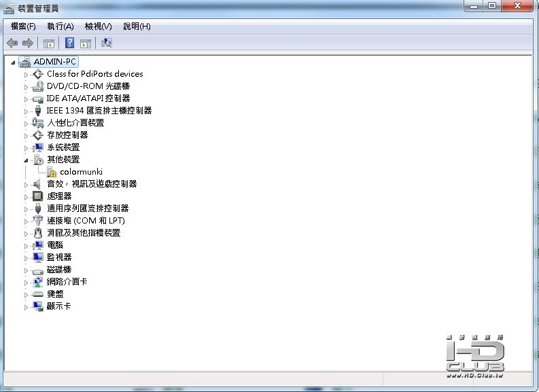539x392 pixels.
Task: Open the 檔案(F) menu
Action: click(23, 26)
